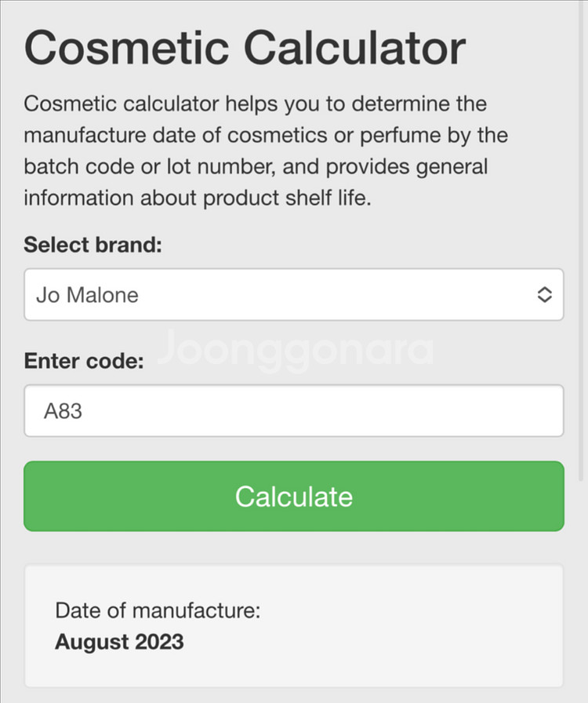Click the word "Calculator" in the heading
This screenshot has width=588, height=703.
click(x=354, y=47)
